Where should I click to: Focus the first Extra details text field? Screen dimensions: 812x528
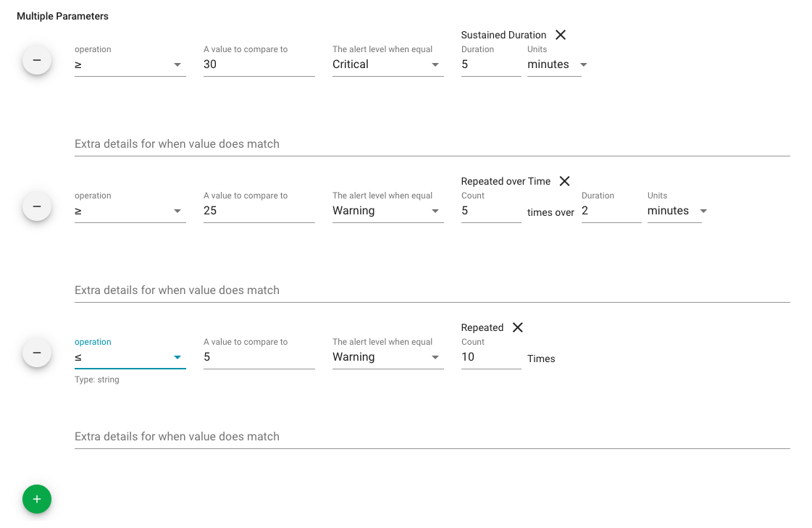pos(432,144)
